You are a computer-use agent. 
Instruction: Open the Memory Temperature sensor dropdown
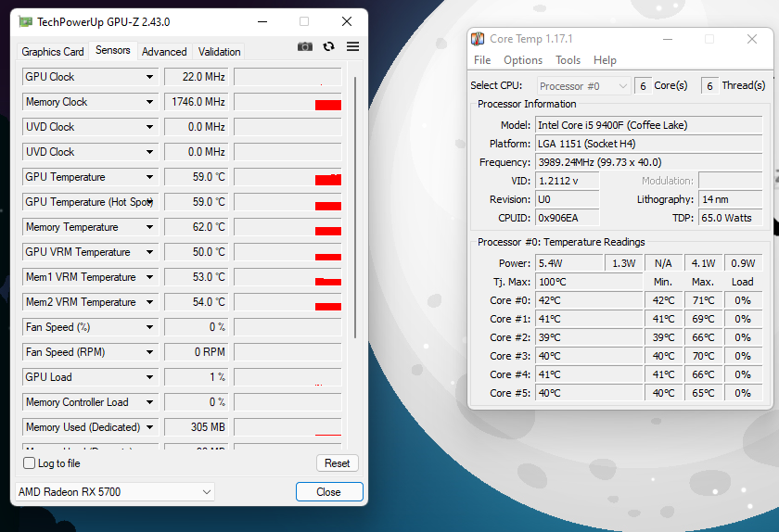[149, 227]
